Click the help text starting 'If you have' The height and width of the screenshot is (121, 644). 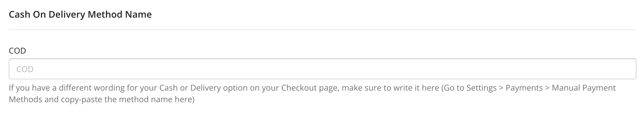[312, 93]
